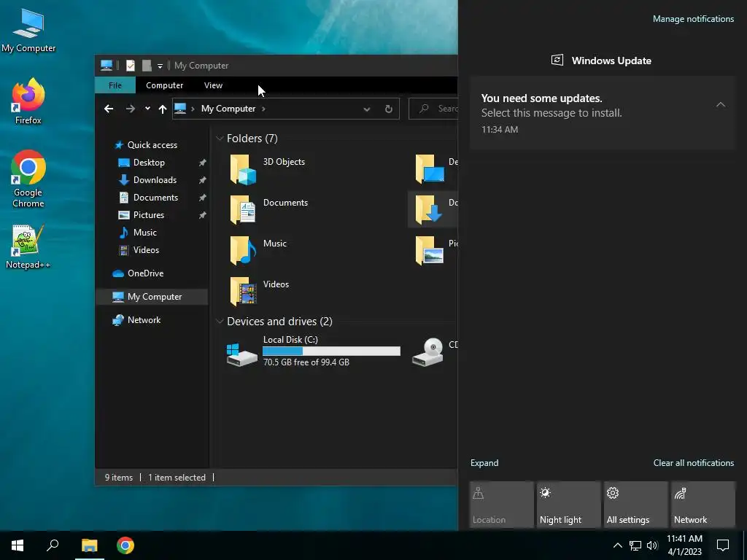Launch Firefox from the desktop
Screen dimensions: 747x560
28,101
